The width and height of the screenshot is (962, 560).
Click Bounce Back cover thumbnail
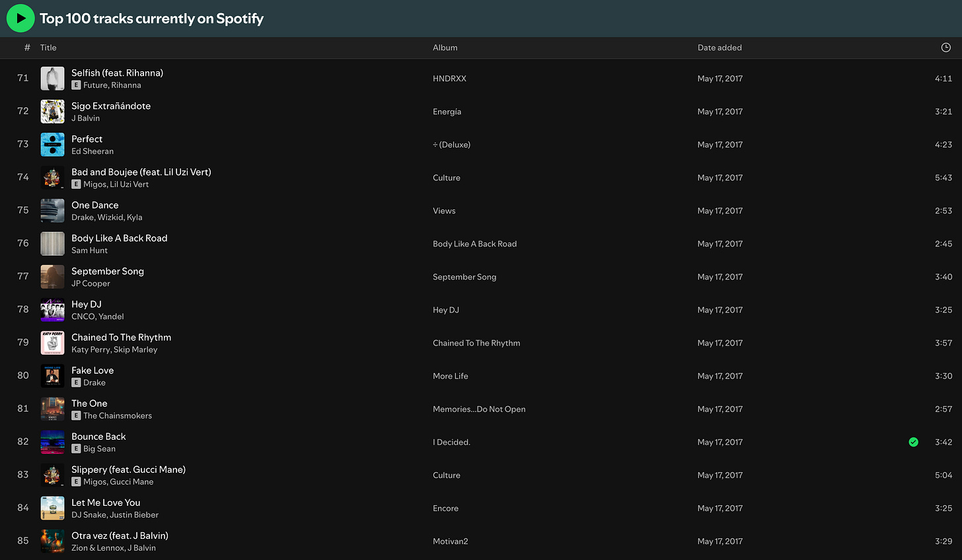(x=52, y=442)
